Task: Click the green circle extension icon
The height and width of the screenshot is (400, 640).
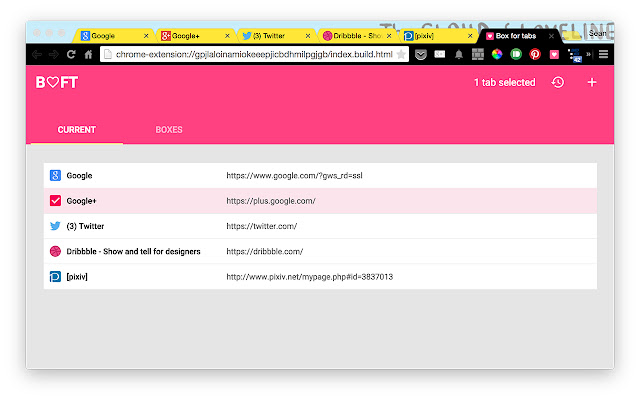Action: 516,54
